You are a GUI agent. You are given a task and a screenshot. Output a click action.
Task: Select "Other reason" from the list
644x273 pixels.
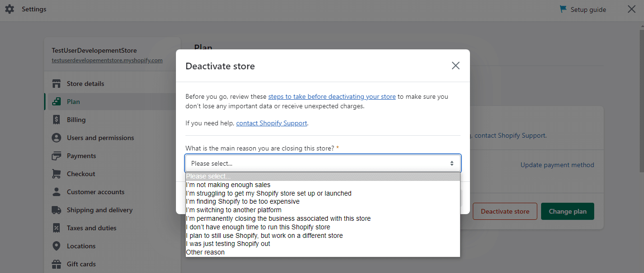tap(205, 252)
